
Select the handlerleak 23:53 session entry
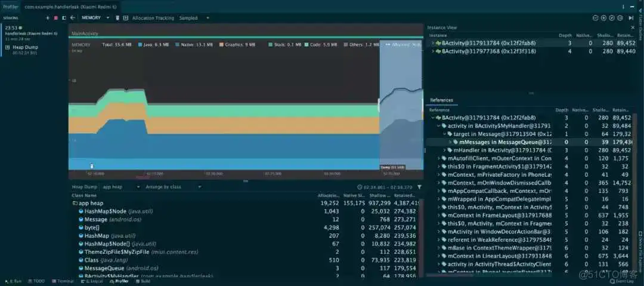pyautogui.click(x=33, y=33)
